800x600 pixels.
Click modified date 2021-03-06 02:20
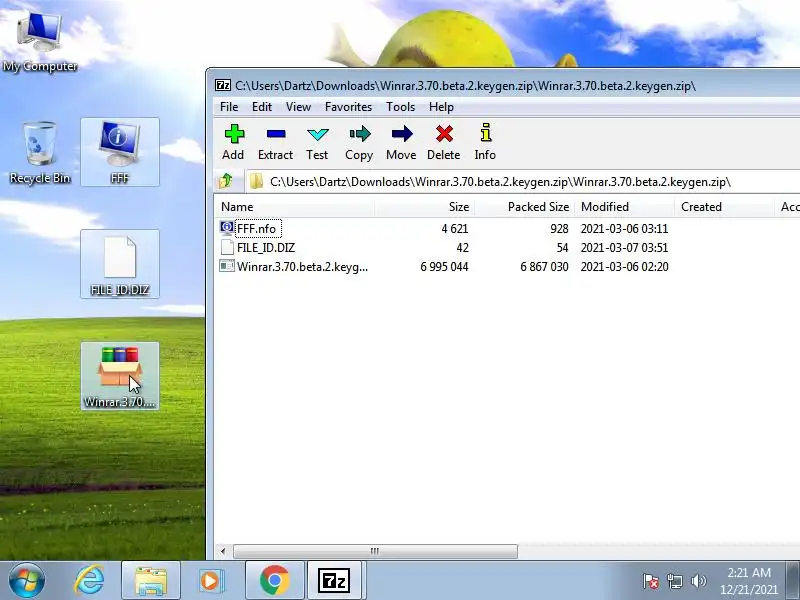click(x=624, y=266)
